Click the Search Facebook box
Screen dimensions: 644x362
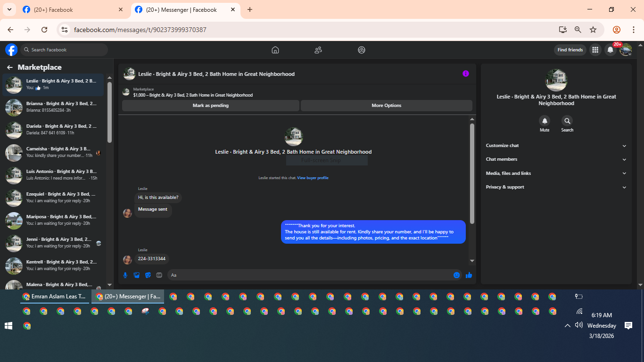pyautogui.click(x=64, y=50)
